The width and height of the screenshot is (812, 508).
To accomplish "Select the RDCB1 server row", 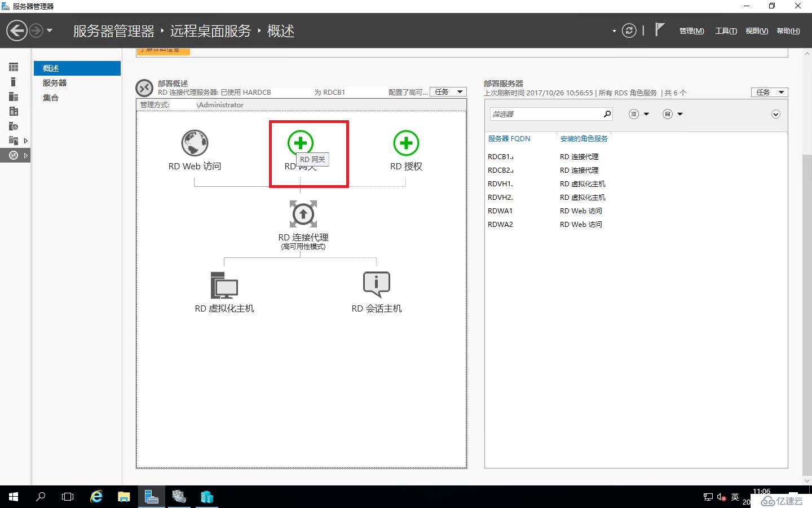I will coord(636,156).
